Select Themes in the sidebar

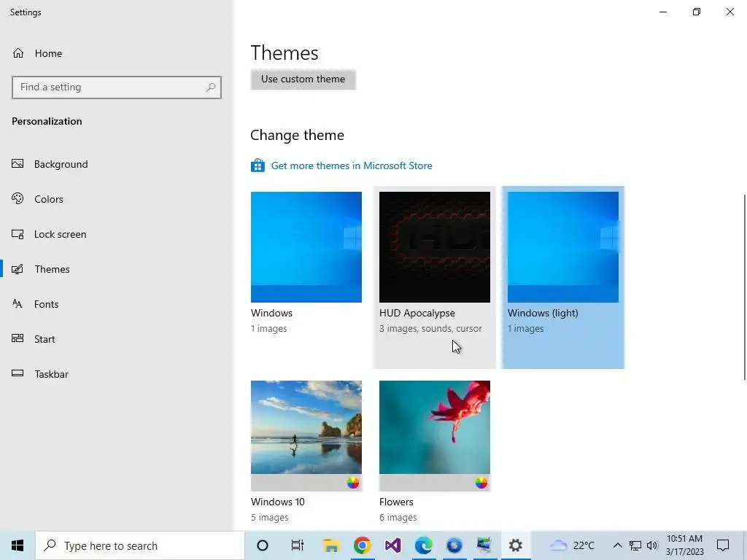117,269
